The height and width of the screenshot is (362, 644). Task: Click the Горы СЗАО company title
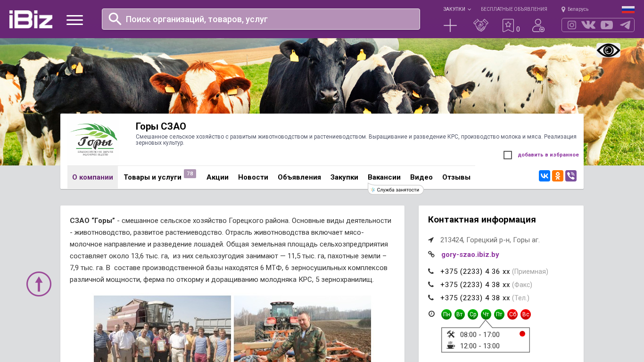point(161,126)
